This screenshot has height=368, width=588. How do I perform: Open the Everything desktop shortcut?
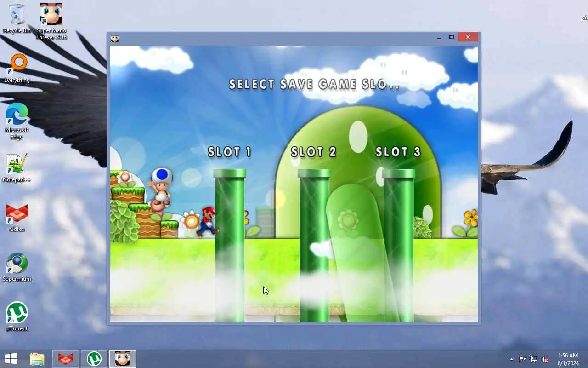point(17,69)
